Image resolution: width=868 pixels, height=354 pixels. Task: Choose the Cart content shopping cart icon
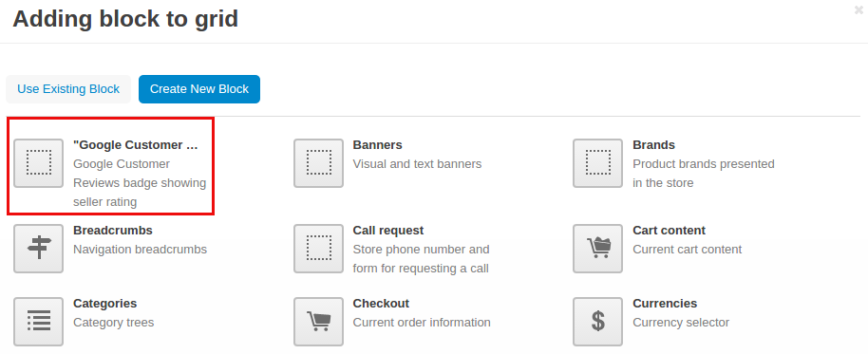[598, 249]
